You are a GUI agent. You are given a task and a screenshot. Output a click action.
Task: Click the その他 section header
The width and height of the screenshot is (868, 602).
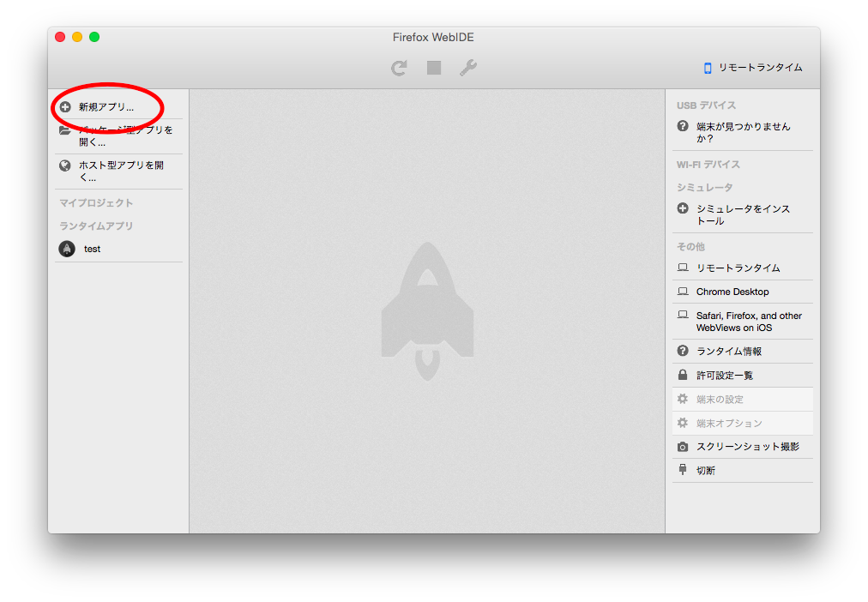coord(690,246)
